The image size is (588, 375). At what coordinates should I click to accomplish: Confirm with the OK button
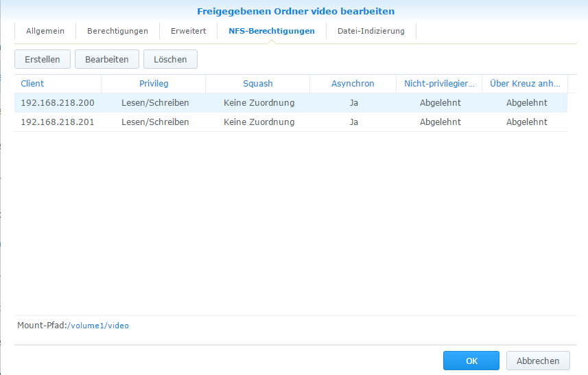(x=471, y=361)
